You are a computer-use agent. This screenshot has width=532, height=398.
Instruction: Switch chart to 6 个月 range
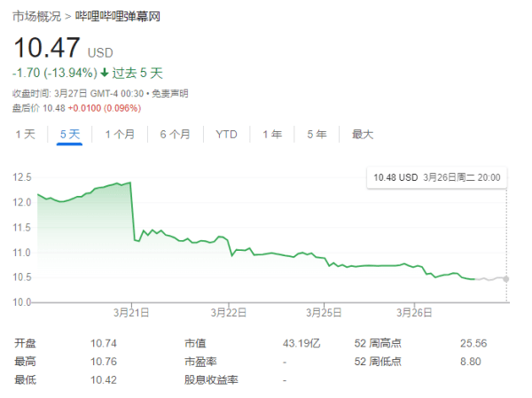[175, 135]
